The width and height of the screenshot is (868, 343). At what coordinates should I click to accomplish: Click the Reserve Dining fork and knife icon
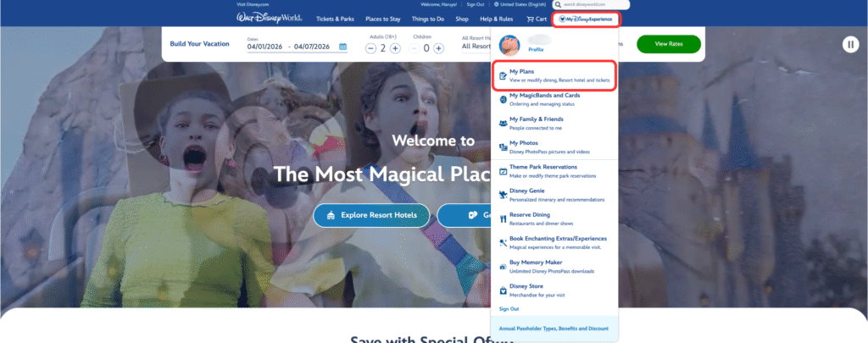point(503,219)
